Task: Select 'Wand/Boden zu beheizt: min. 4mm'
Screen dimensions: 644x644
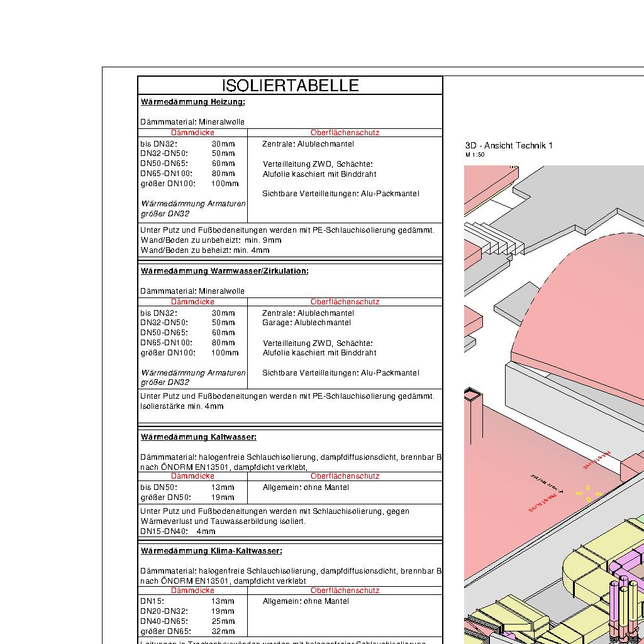Action: coord(205,250)
